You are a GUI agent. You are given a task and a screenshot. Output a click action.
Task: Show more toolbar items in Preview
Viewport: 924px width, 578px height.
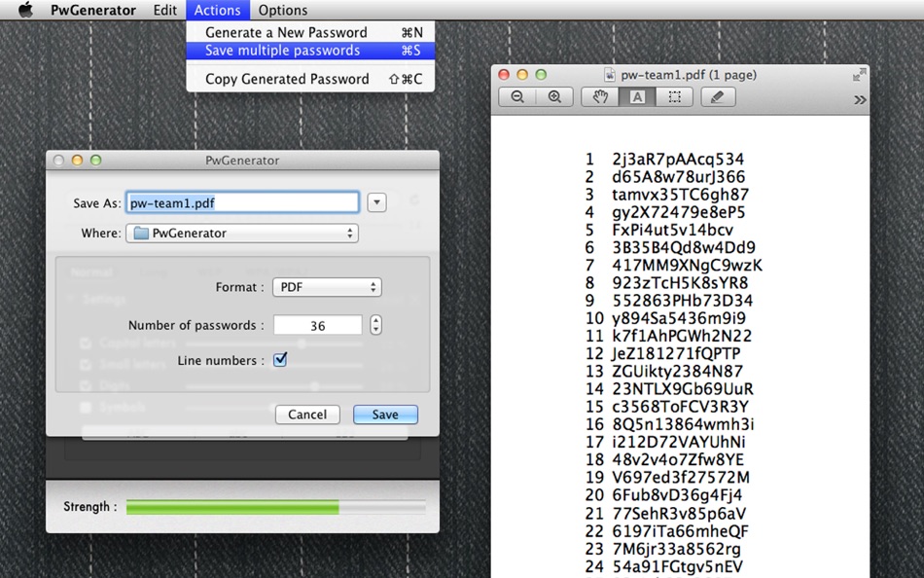[860, 99]
